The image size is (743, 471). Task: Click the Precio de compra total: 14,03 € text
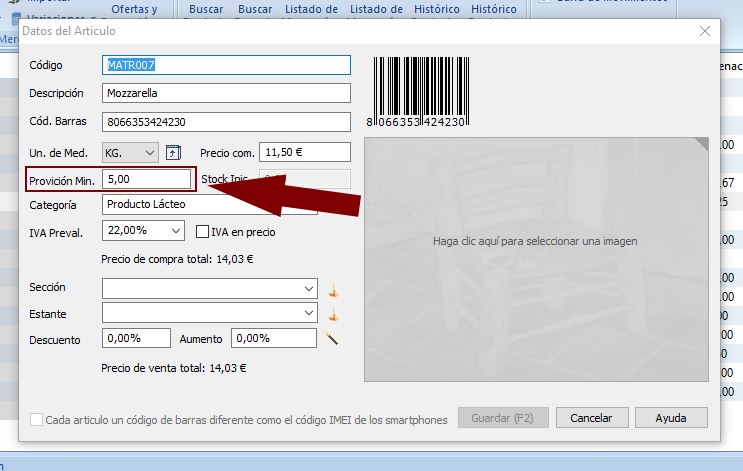click(177, 259)
